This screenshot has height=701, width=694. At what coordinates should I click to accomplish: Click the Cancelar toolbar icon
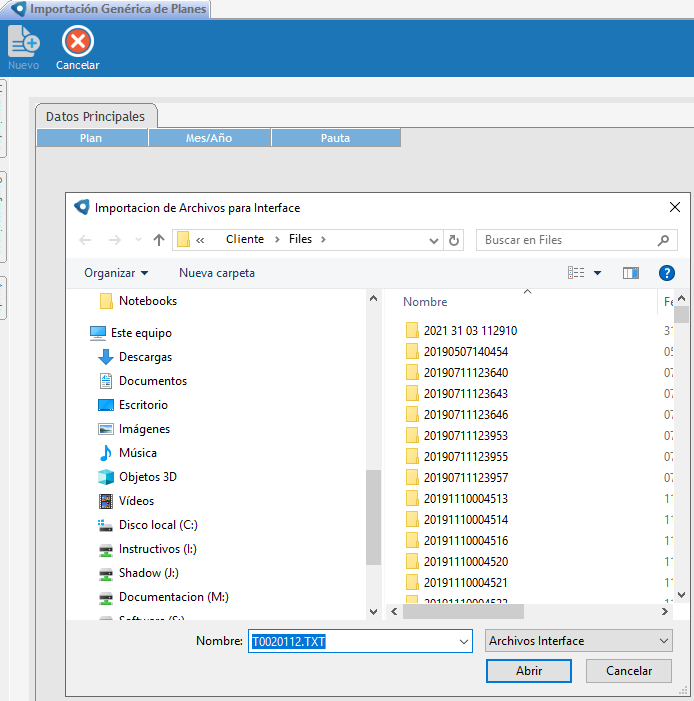(x=77, y=43)
